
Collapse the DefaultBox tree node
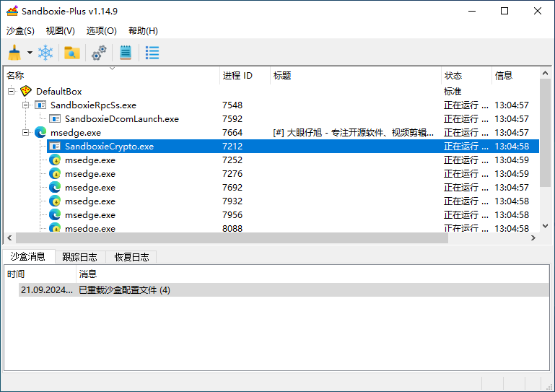(x=12, y=92)
